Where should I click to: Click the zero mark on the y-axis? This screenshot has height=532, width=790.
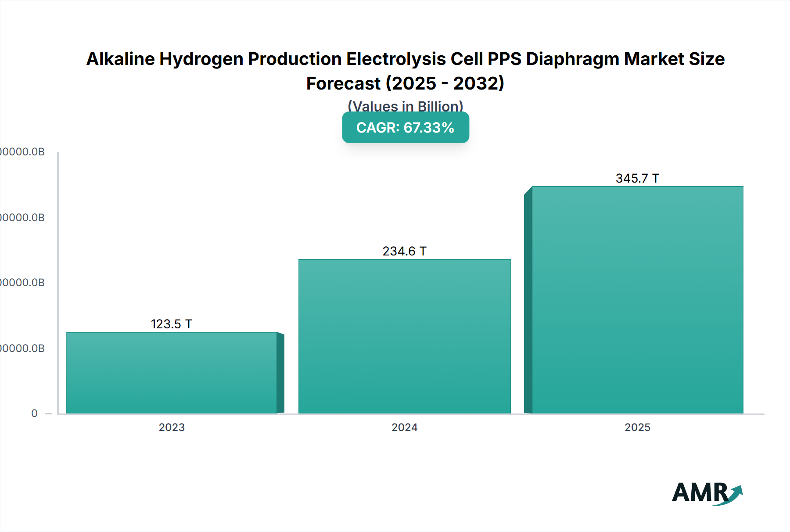point(33,413)
